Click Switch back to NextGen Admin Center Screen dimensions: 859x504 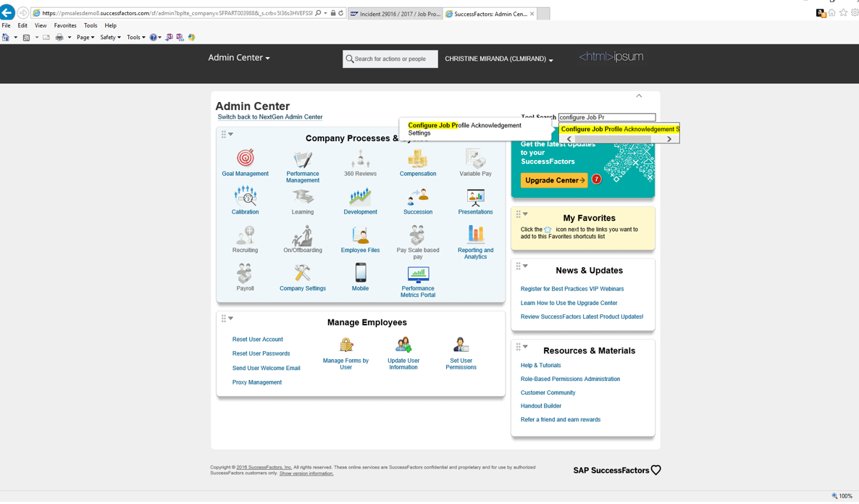[270, 117]
